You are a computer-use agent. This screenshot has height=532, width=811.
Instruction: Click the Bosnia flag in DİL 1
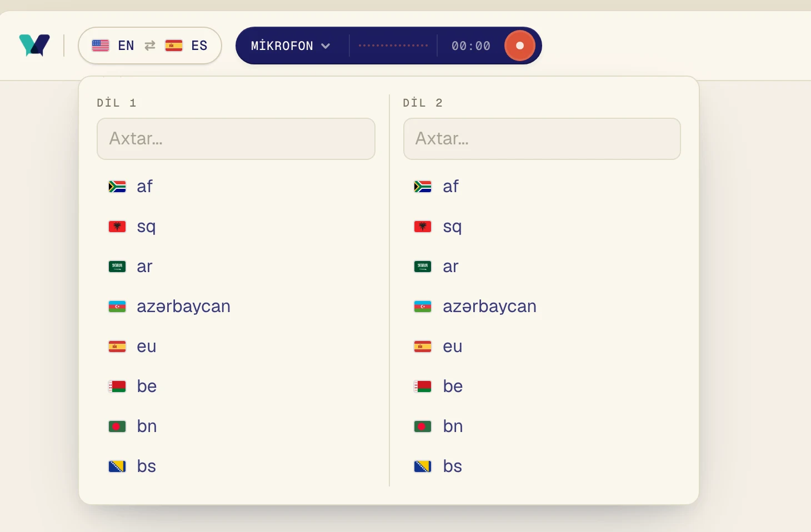(117, 466)
